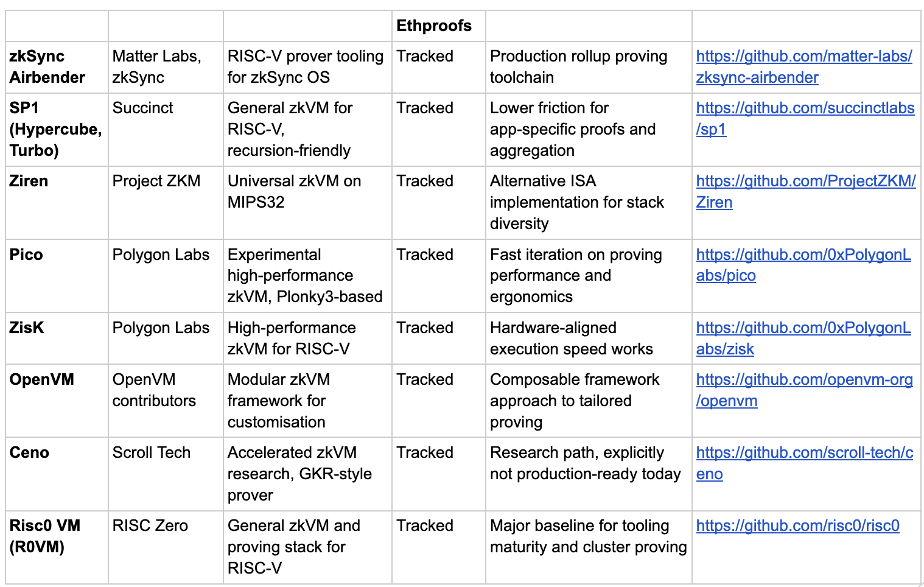The image size is (924, 587).
Task: Click the Production rollup proving toolchain cell
Action: tap(589, 67)
